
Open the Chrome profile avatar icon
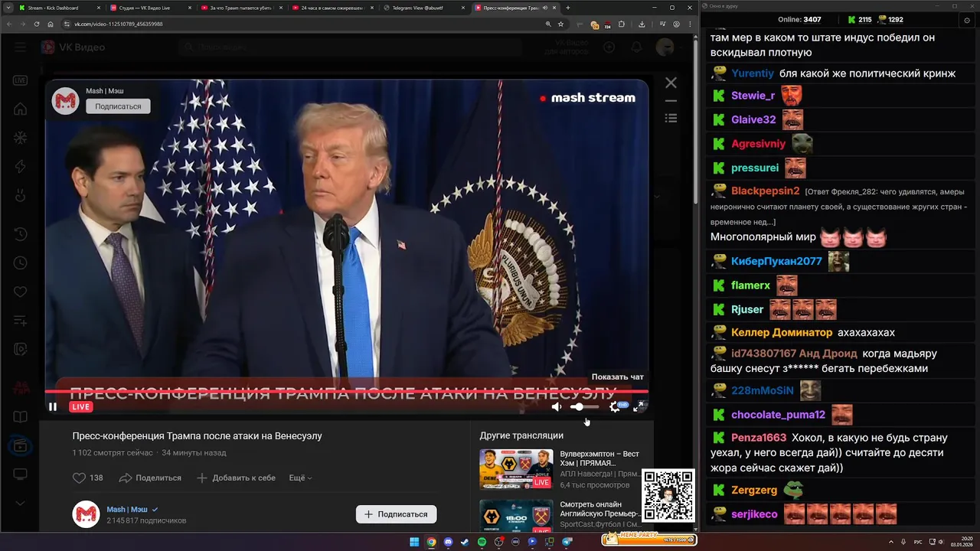coord(676,24)
